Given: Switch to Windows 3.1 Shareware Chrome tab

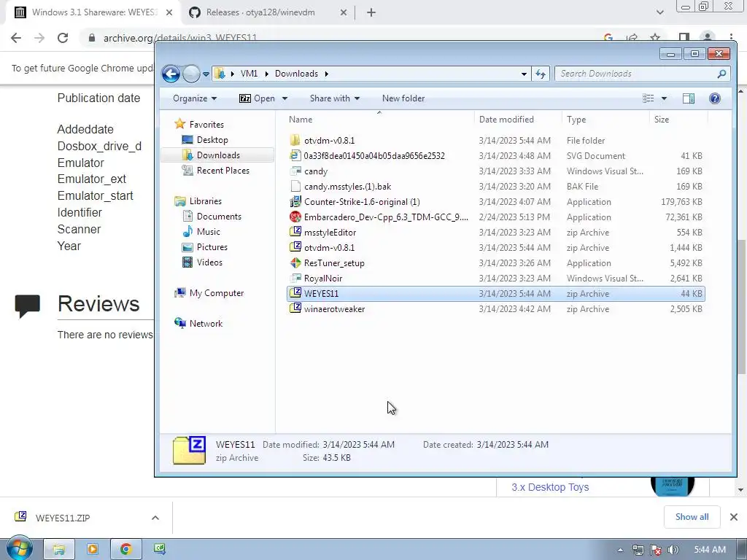Looking at the screenshot, I should coord(93,12).
